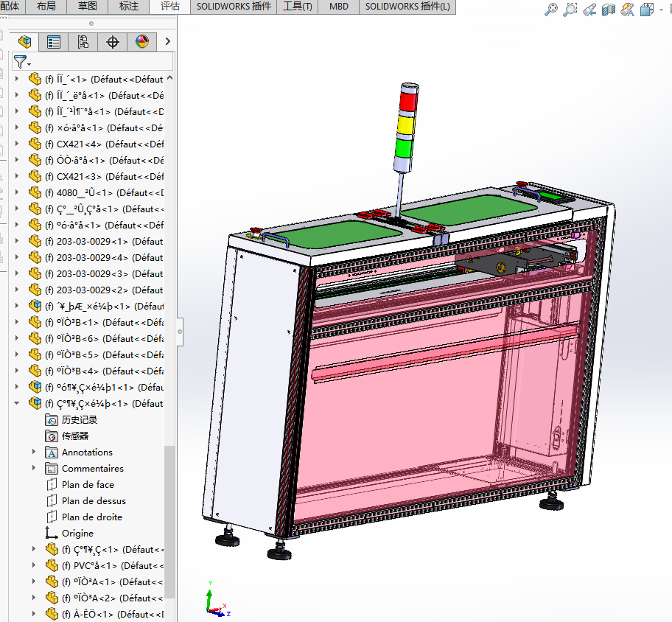This screenshot has height=622, width=672.
Task: Click the Previous View icon
Action: (x=589, y=10)
